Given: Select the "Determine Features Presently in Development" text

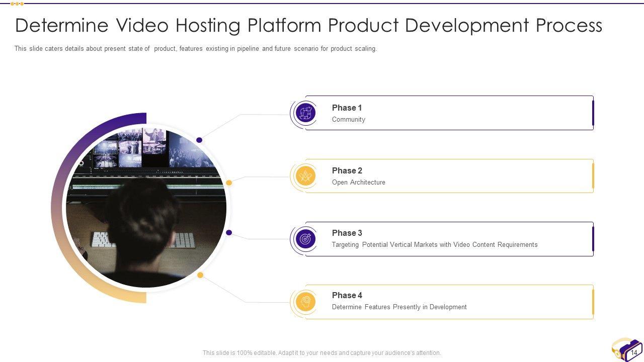Looking at the screenshot, I should [399, 307].
